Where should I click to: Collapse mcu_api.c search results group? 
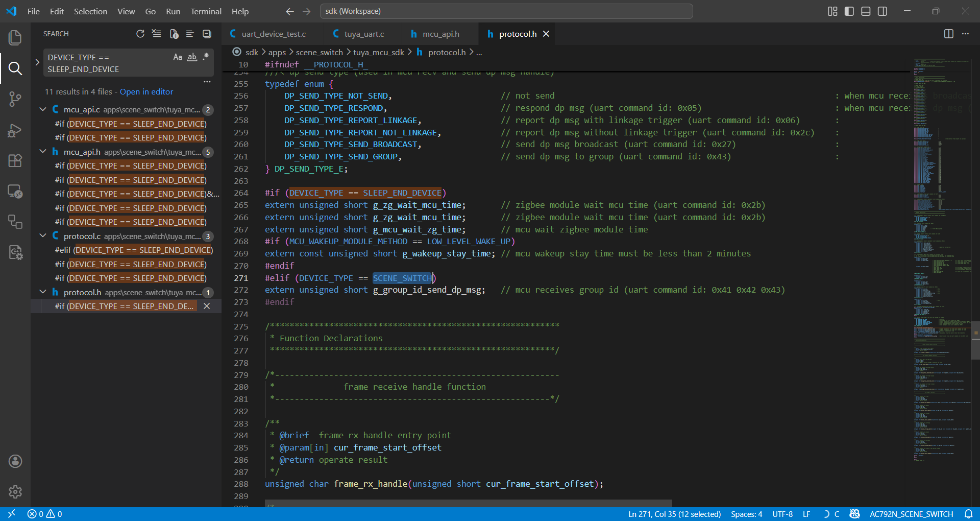[43, 109]
